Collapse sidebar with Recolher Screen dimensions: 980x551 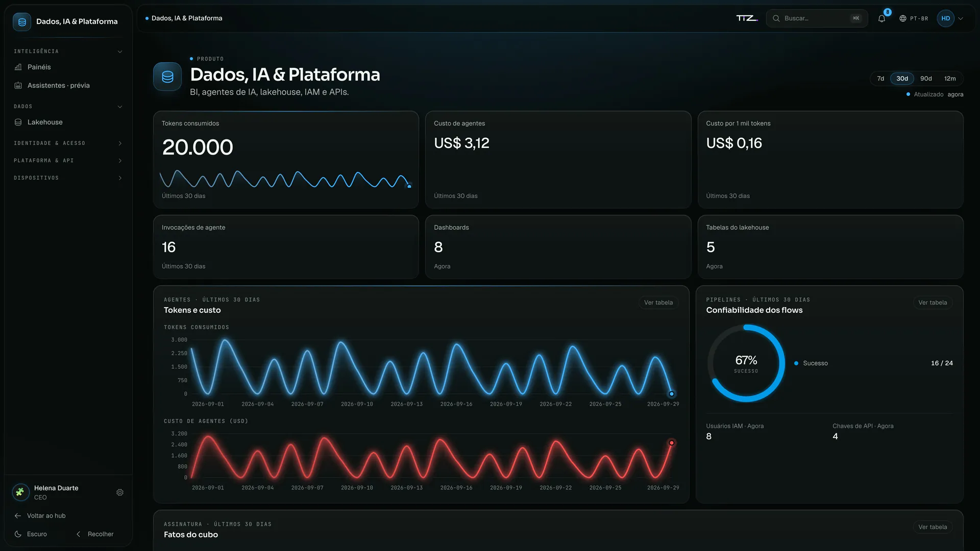95,534
